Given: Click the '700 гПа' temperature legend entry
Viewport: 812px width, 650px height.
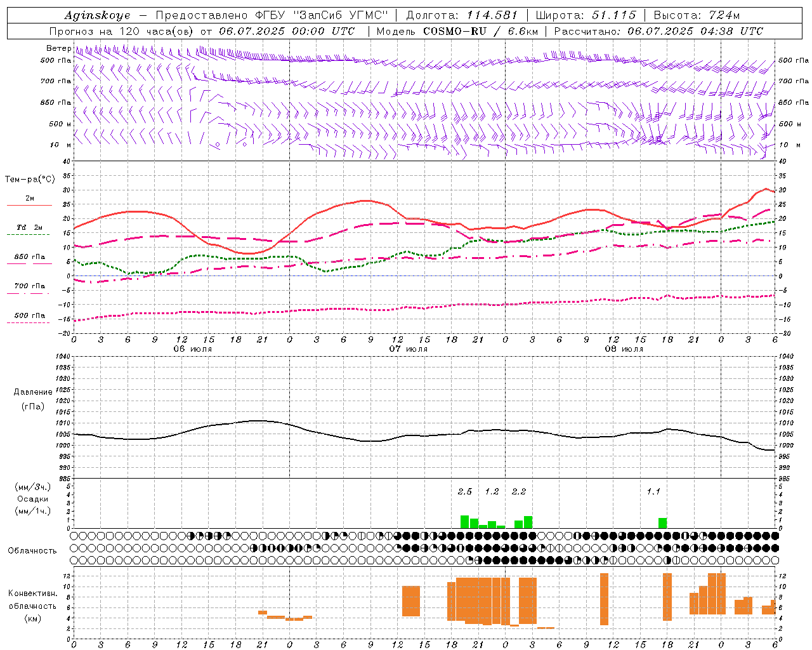Looking at the screenshot, I should (29, 289).
